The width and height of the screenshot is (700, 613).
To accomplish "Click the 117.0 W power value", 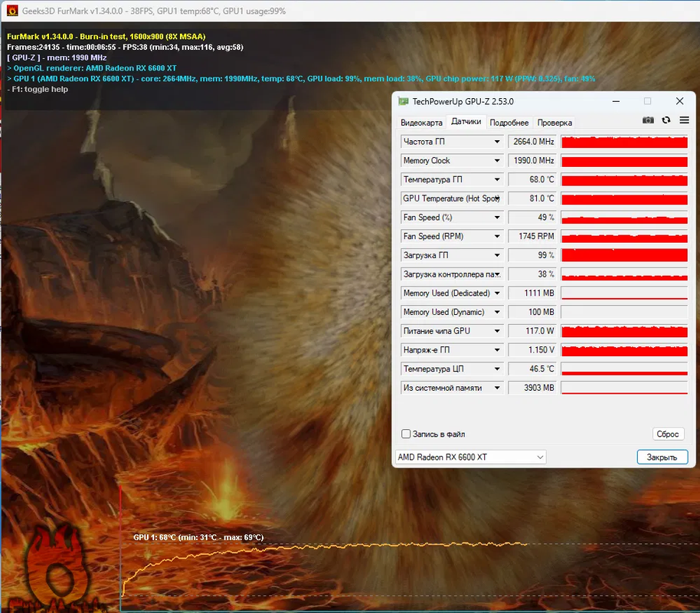I will tap(532, 331).
